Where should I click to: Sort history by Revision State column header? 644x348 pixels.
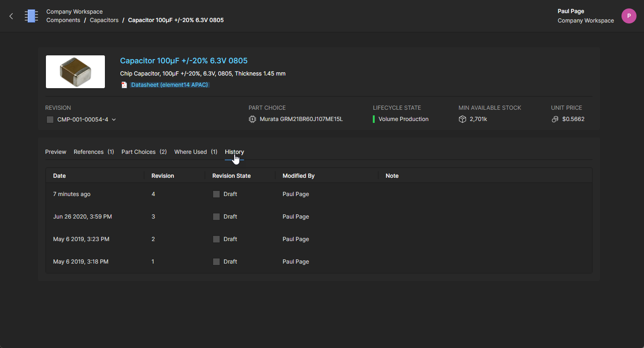[x=231, y=176]
